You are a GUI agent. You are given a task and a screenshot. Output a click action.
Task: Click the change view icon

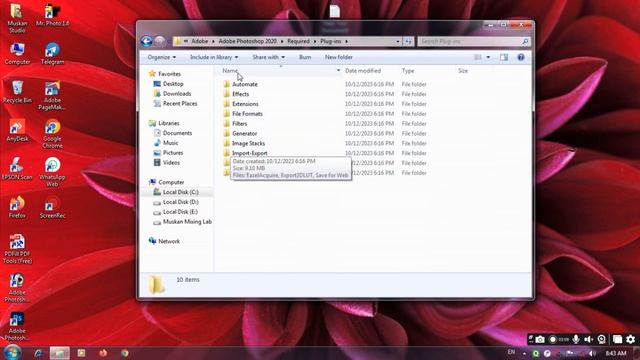click(478, 57)
